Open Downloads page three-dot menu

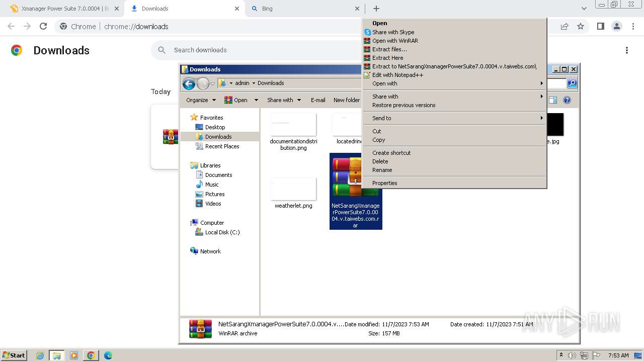click(627, 50)
